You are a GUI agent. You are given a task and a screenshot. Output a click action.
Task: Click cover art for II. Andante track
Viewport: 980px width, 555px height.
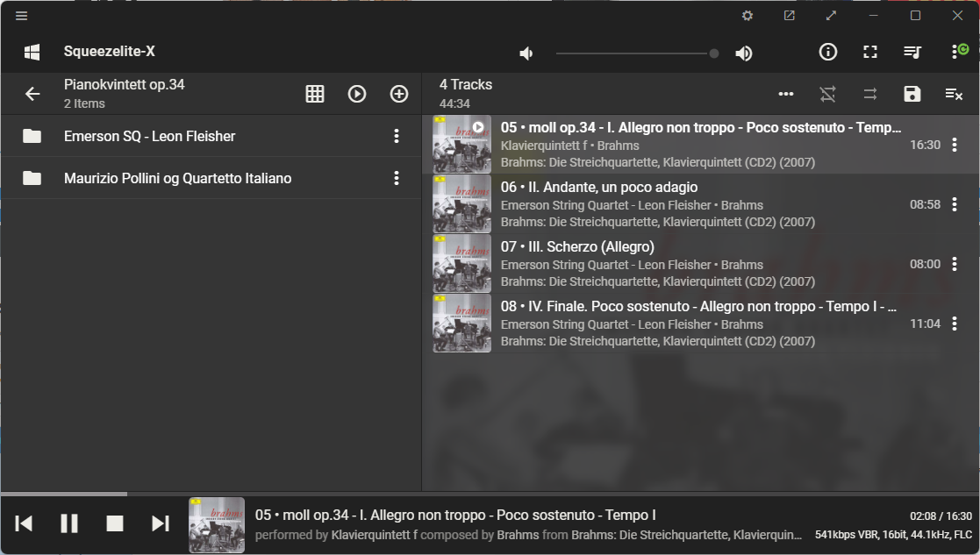pos(461,204)
